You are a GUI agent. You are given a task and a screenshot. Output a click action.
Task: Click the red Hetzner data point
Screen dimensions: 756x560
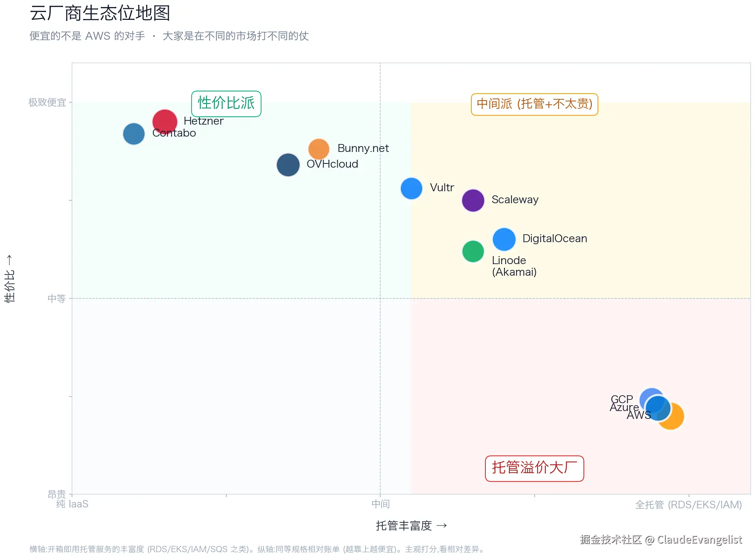click(x=165, y=122)
